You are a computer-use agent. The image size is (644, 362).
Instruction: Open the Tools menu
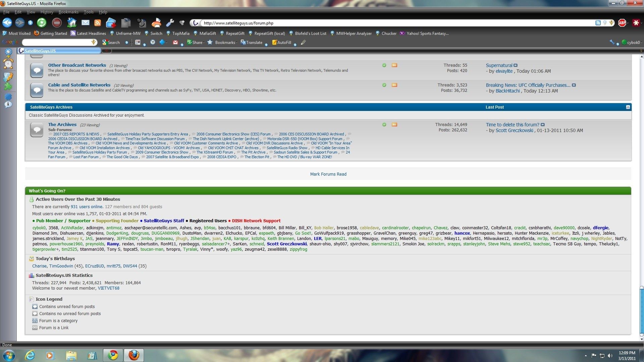(x=89, y=12)
